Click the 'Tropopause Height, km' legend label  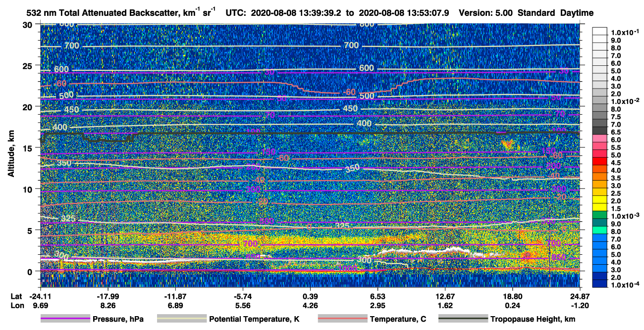click(x=533, y=319)
